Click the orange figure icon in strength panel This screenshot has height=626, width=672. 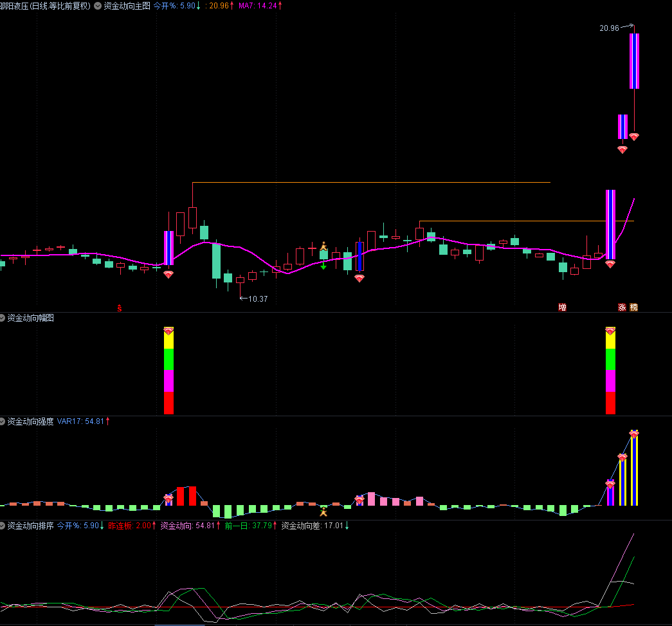click(323, 512)
